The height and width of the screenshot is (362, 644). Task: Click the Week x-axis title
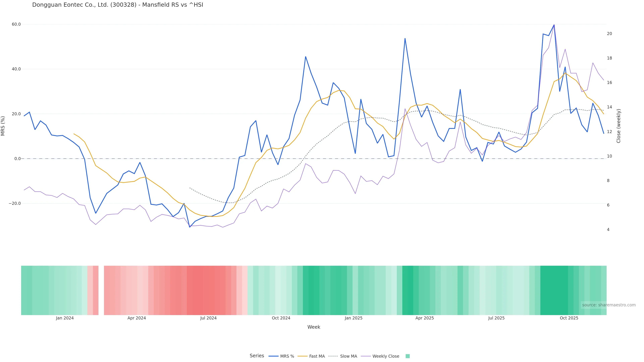point(314,327)
